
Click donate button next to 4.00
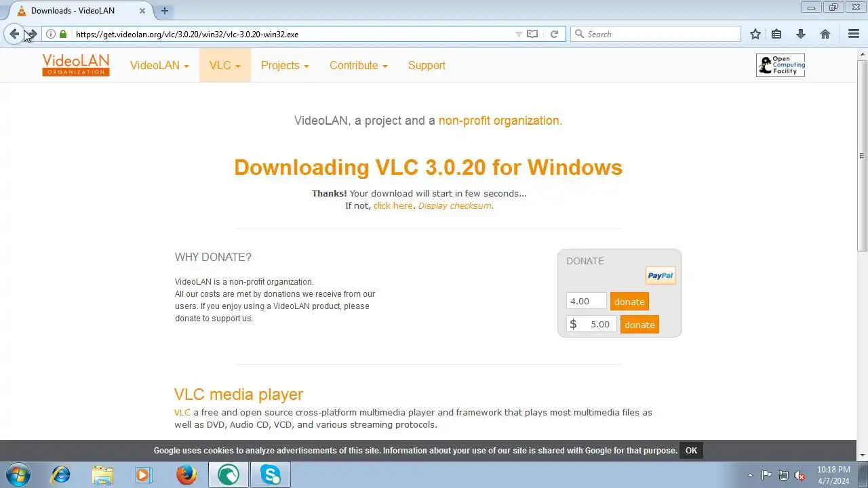(629, 302)
